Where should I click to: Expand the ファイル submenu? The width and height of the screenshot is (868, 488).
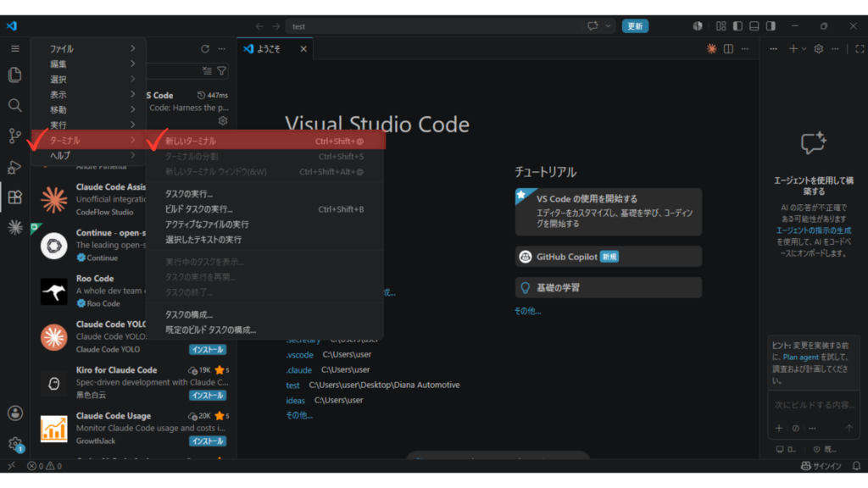tap(88, 48)
